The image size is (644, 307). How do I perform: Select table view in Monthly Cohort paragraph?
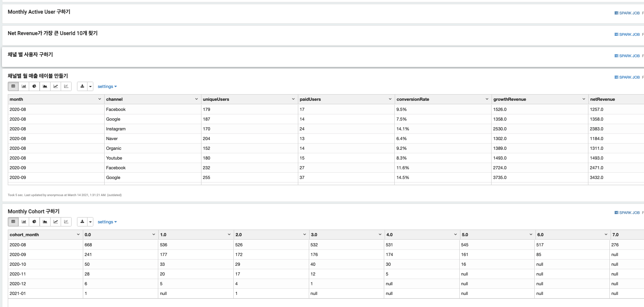tap(13, 222)
